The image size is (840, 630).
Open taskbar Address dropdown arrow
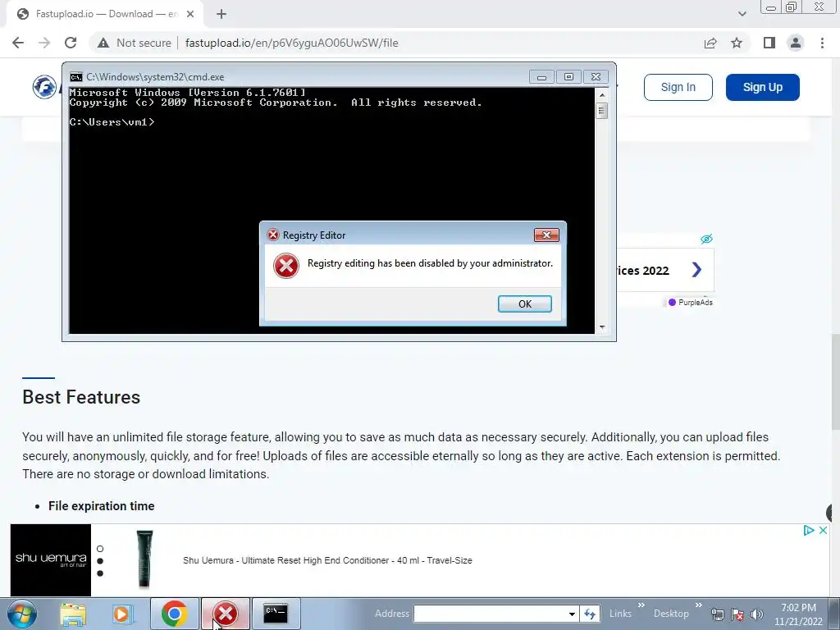(x=572, y=614)
